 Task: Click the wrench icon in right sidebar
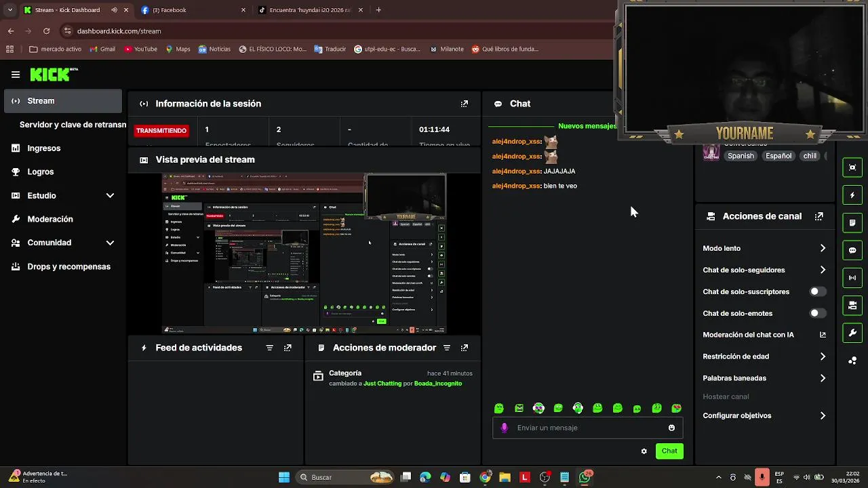(x=852, y=333)
